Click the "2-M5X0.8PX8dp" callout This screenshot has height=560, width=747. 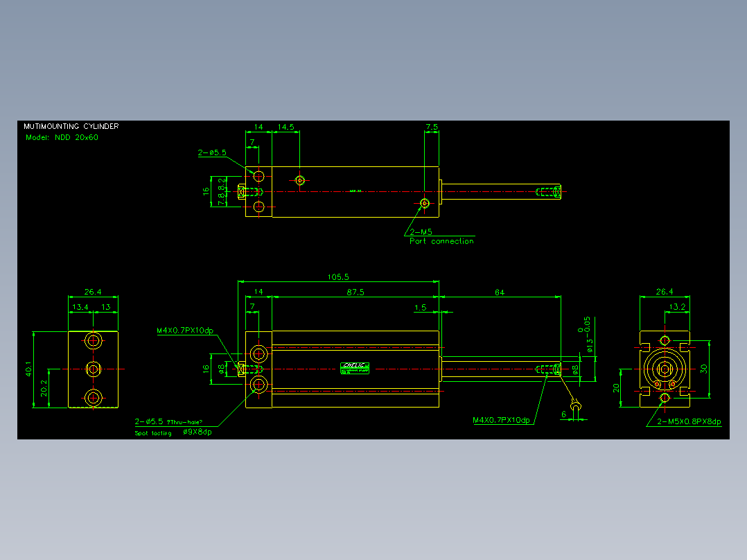pyautogui.click(x=689, y=422)
